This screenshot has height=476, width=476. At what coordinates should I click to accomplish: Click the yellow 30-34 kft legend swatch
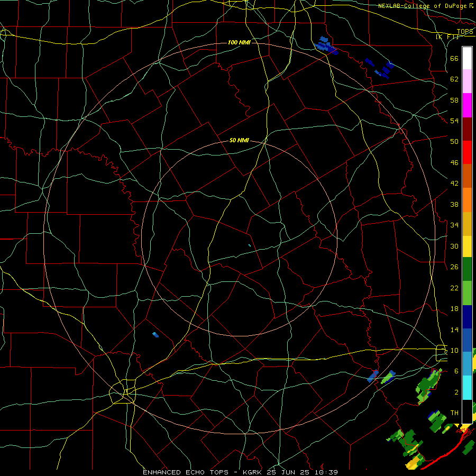467,246
